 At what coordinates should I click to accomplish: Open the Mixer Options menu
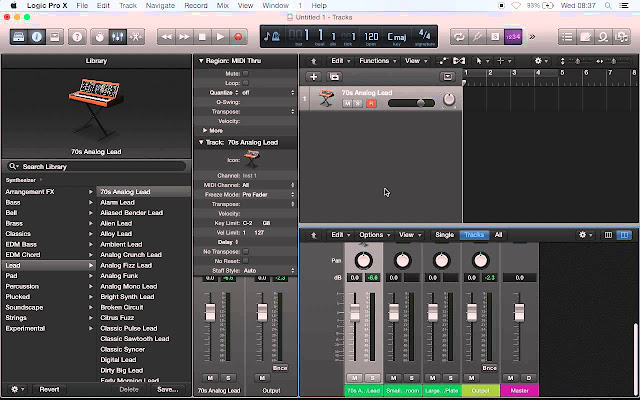pyautogui.click(x=374, y=235)
